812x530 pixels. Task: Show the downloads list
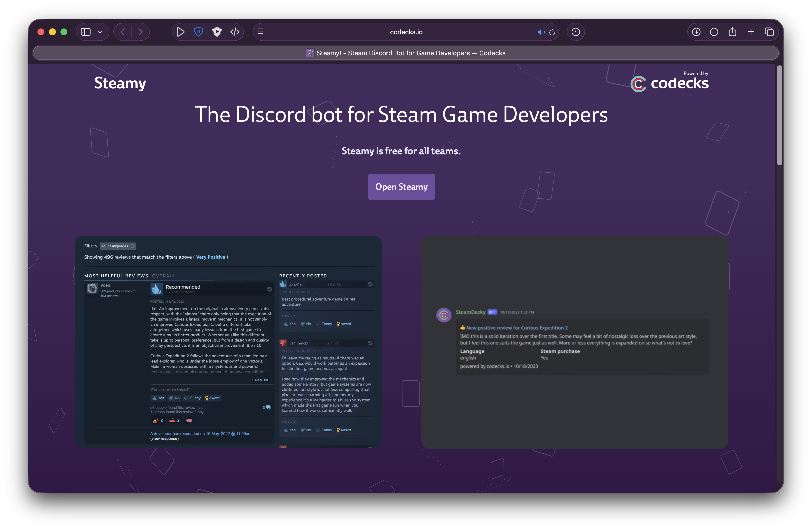pos(696,32)
